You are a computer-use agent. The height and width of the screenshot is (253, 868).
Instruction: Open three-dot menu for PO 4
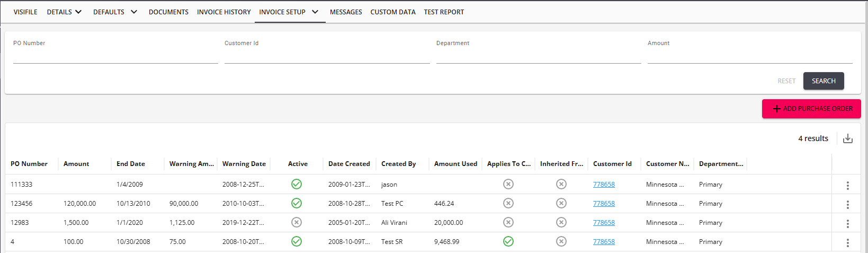[847, 242]
